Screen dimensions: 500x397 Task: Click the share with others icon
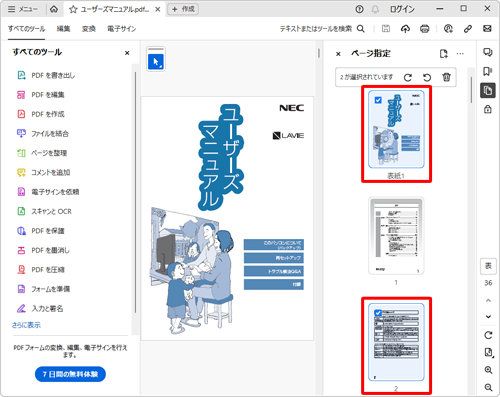click(x=448, y=29)
